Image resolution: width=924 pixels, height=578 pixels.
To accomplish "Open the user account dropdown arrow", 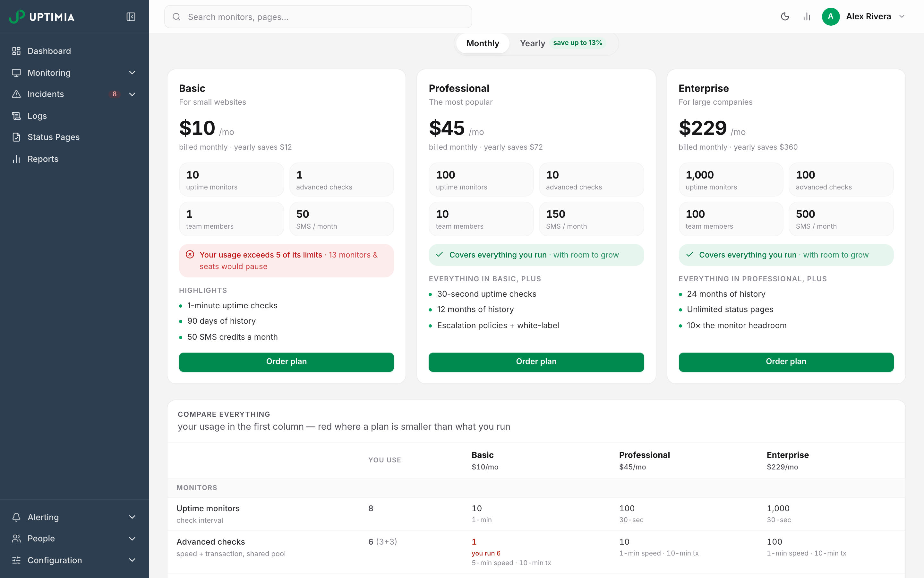I will click(x=902, y=16).
